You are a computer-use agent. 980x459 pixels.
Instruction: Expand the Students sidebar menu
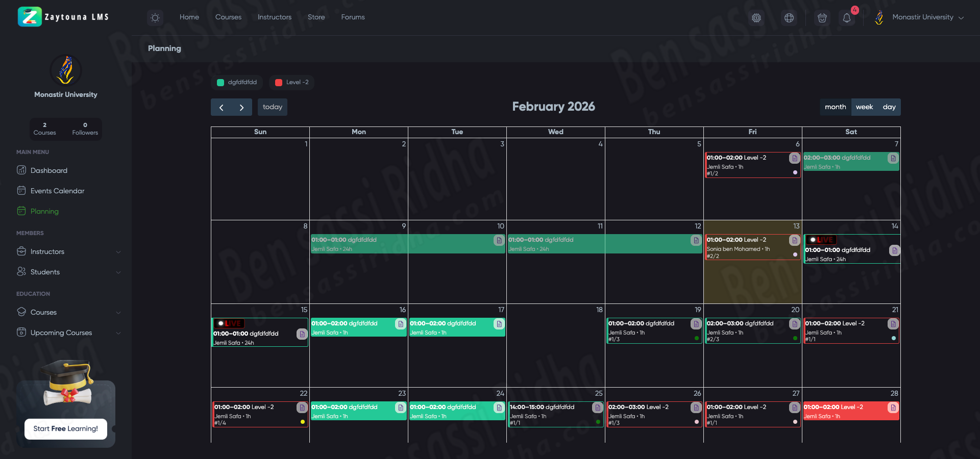click(x=68, y=272)
